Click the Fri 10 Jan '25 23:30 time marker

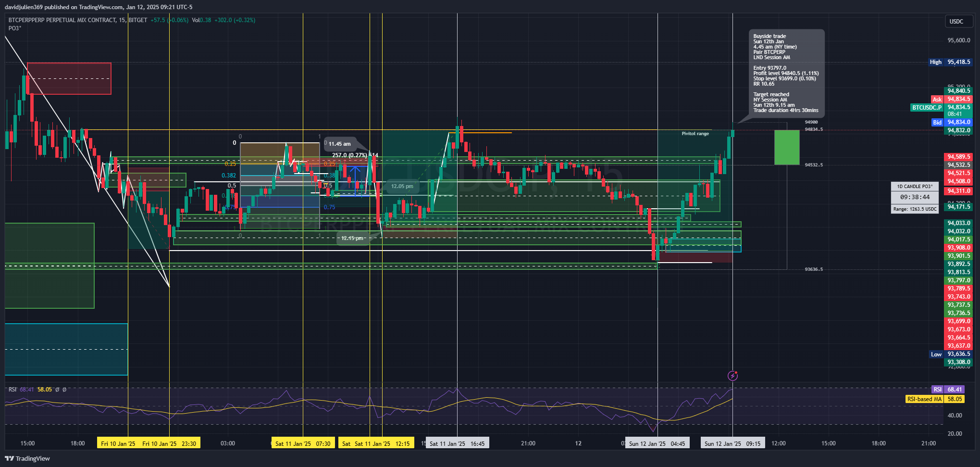click(169, 443)
